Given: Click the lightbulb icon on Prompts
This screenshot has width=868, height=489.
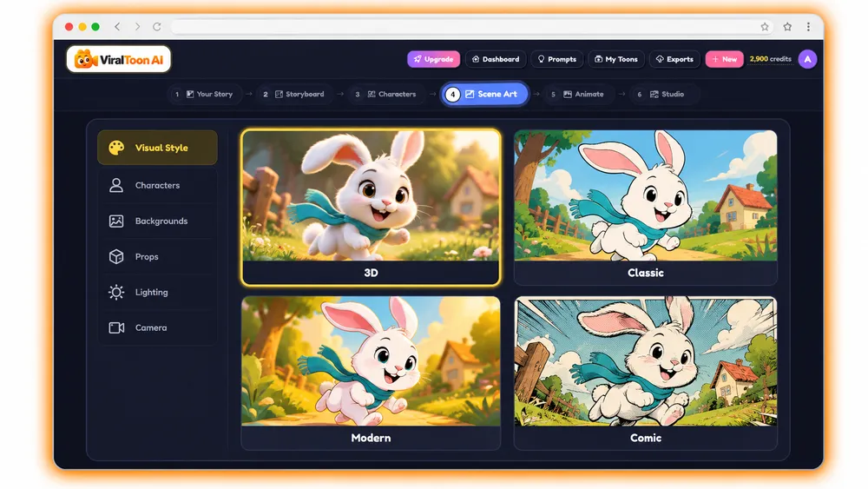Looking at the screenshot, I should coord(541,59).
